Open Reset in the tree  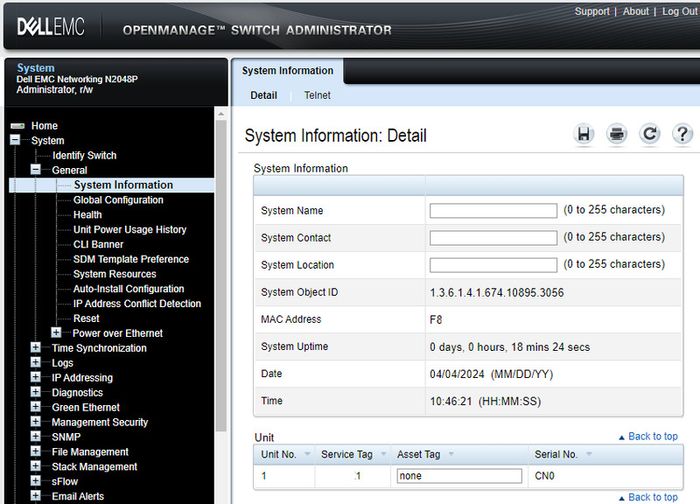point(86,318)
